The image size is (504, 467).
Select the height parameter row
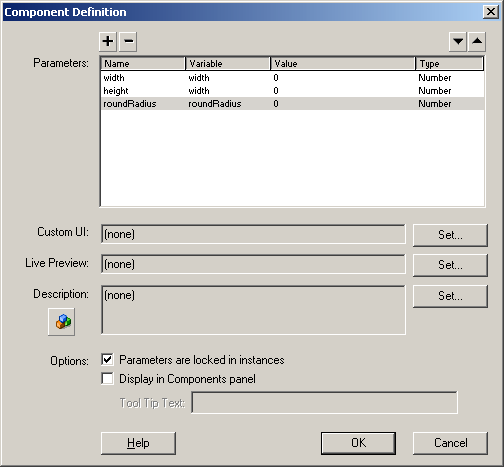(292, 91)
